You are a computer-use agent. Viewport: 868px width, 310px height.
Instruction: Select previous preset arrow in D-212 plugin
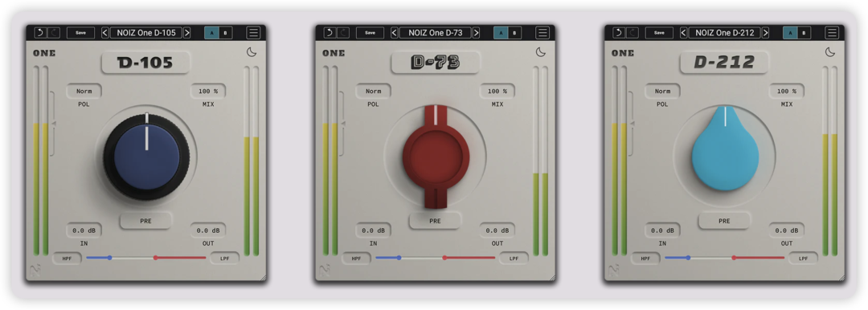click(x=684, y=33)
